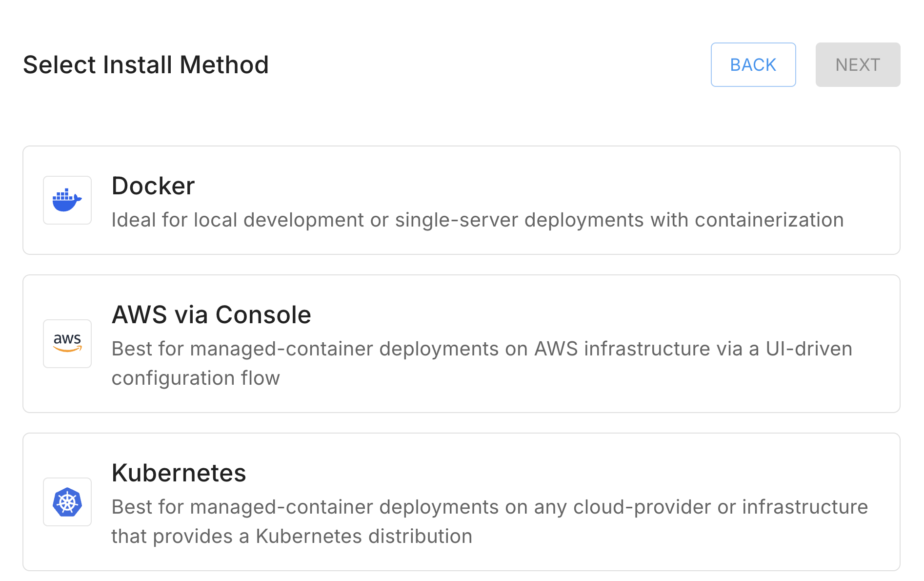Click the greyed-out NEXT button
The width and height of the screenshot is (924, 581).
[x=858, y=65]
